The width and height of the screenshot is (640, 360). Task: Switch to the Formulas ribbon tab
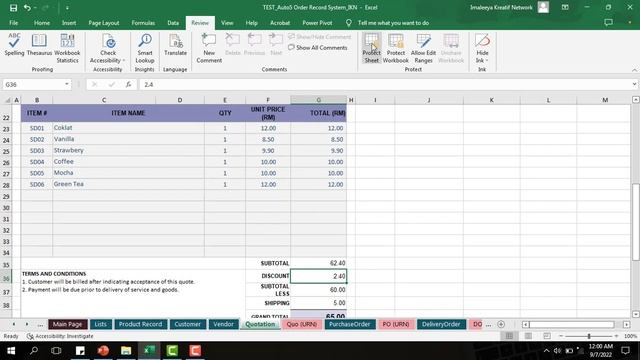[x=143, y=23]
